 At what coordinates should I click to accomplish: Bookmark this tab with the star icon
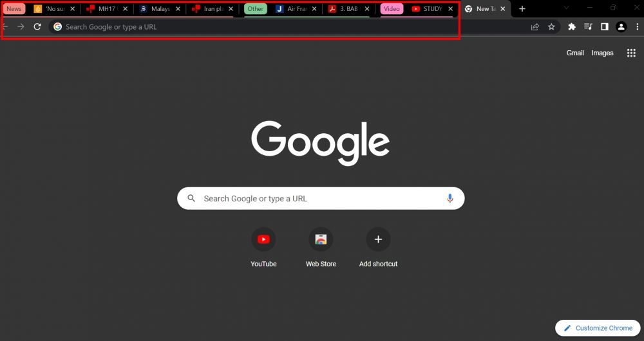pos(551,26)
